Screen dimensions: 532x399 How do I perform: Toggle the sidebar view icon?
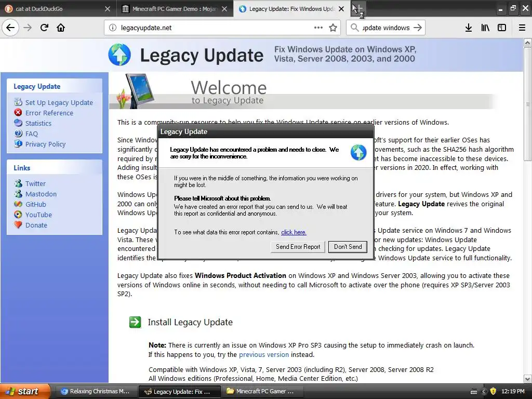point(502,28)
